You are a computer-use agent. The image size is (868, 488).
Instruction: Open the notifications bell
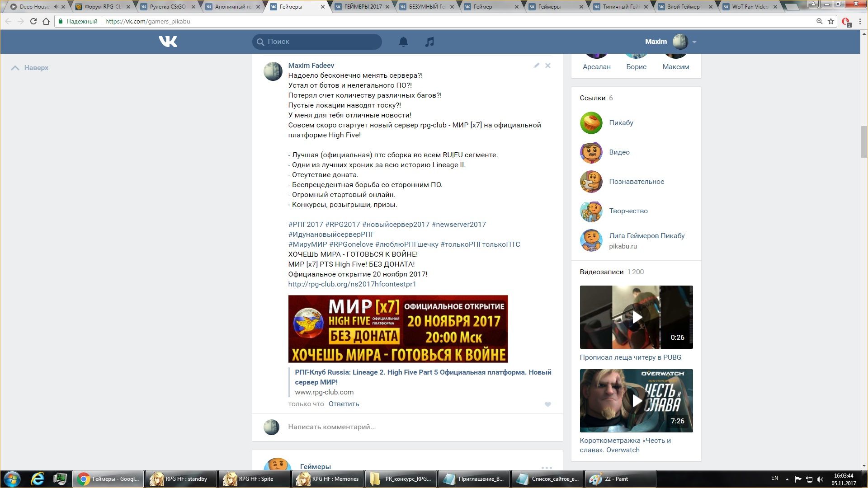pos(403,42)
